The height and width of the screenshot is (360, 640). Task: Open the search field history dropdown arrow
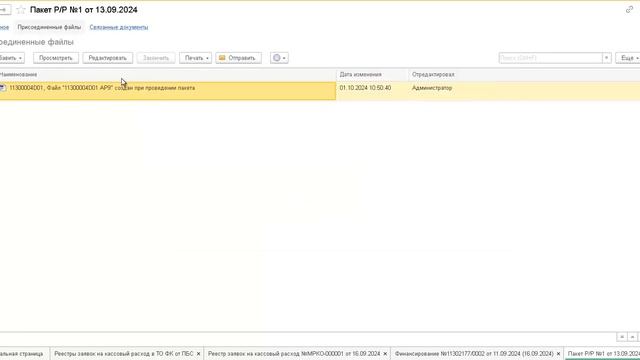coord(607,58)
